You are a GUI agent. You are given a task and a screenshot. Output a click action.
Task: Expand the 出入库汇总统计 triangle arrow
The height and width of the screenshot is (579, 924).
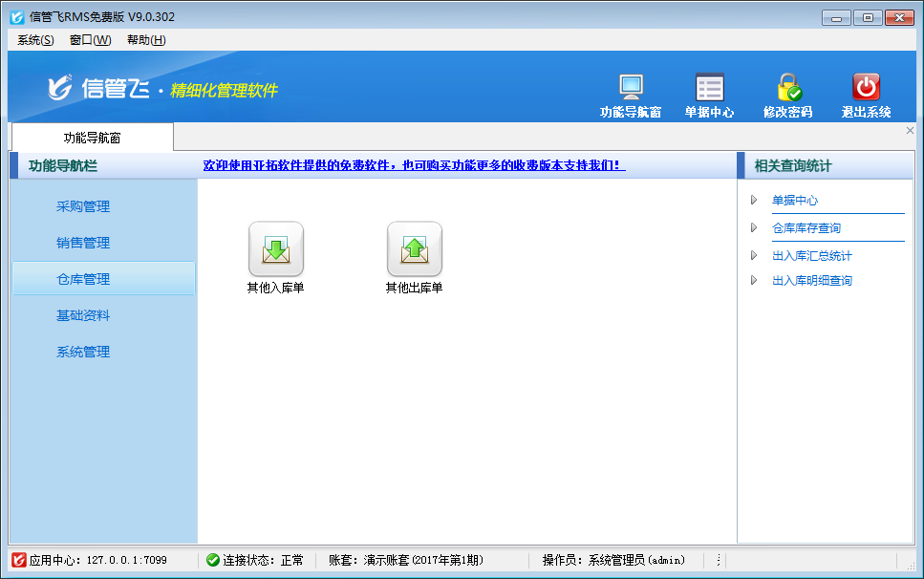point(754,256)
